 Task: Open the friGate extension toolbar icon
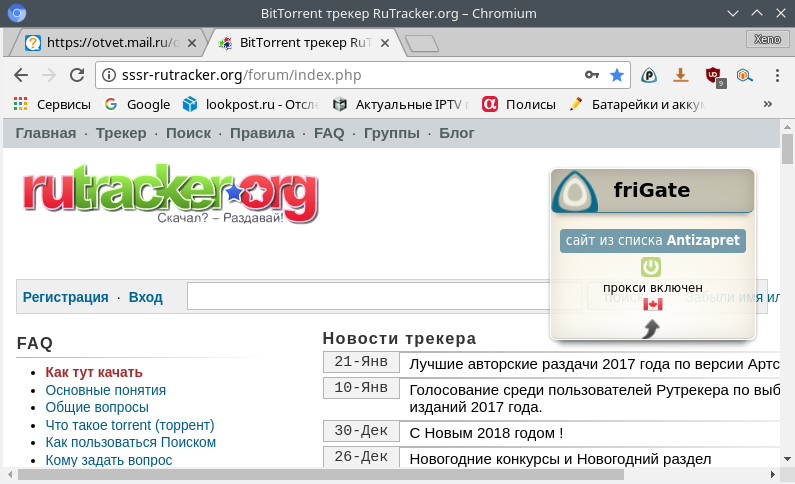[x=648, y=76]
